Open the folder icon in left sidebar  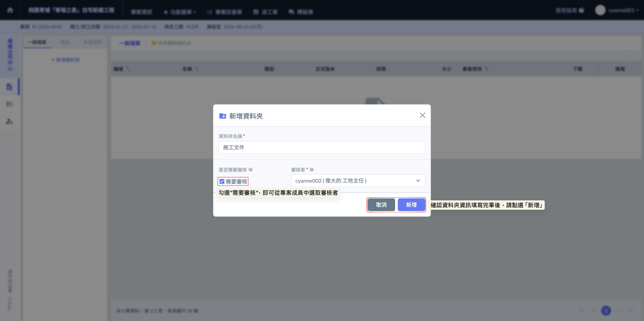point(9,104)
